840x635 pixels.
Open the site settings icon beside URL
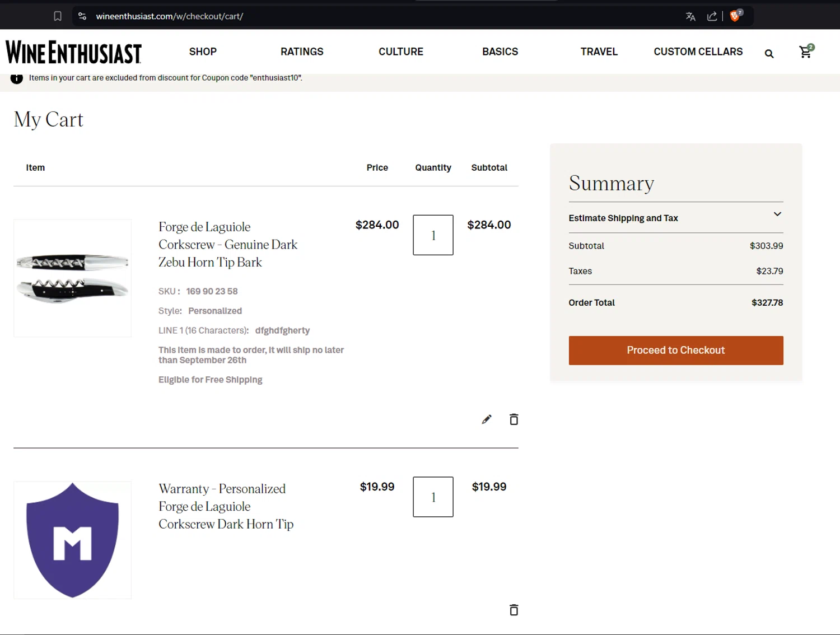tap(82, 16)
